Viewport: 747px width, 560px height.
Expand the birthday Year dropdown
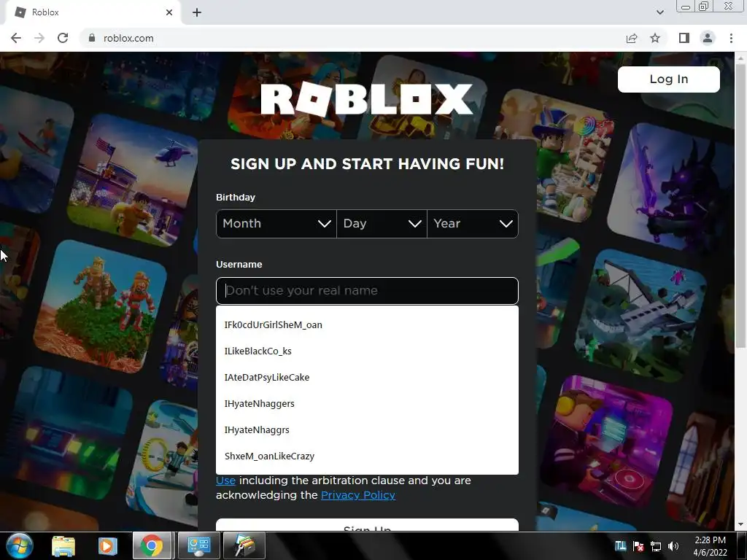point(473,224)
